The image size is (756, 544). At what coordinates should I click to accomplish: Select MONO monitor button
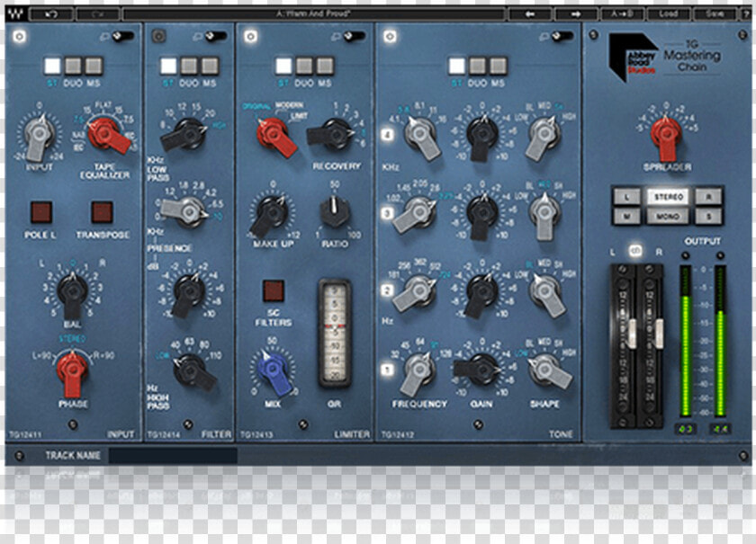click(668, 217)
